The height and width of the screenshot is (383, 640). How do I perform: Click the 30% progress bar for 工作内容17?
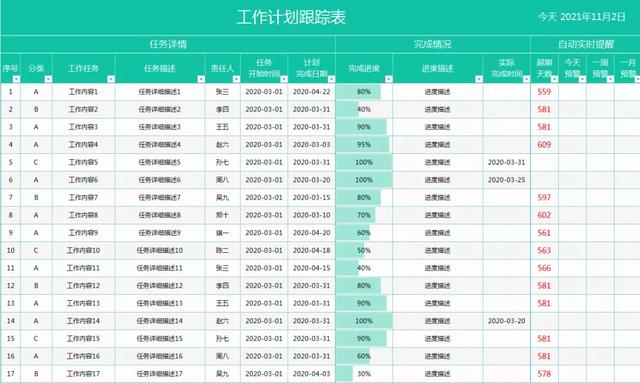tap(344, 374)
